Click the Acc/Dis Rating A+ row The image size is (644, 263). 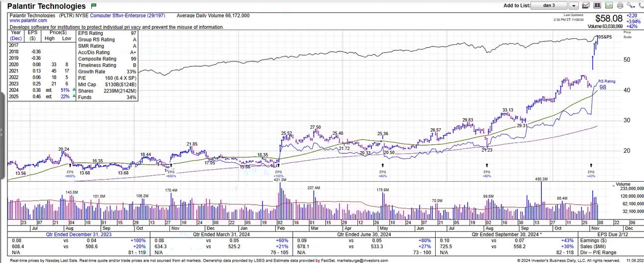point(107,52)
